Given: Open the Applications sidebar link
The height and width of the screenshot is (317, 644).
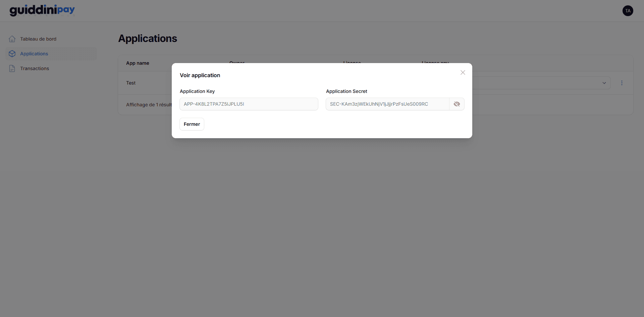Looking at the screenshot, I should (x=34, y=53).
